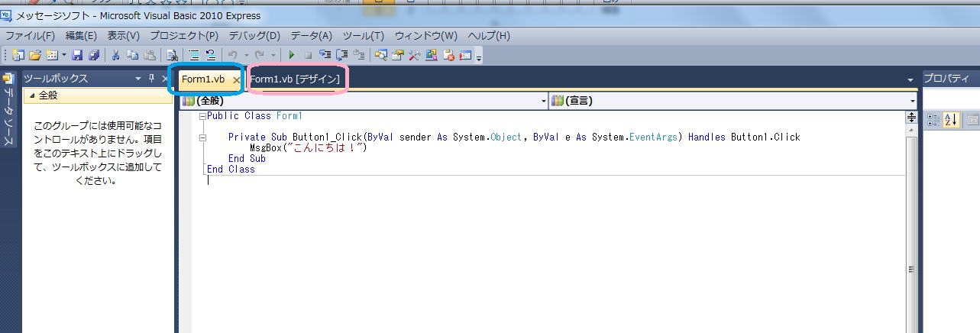Open the ツール(T) menu

363,36
